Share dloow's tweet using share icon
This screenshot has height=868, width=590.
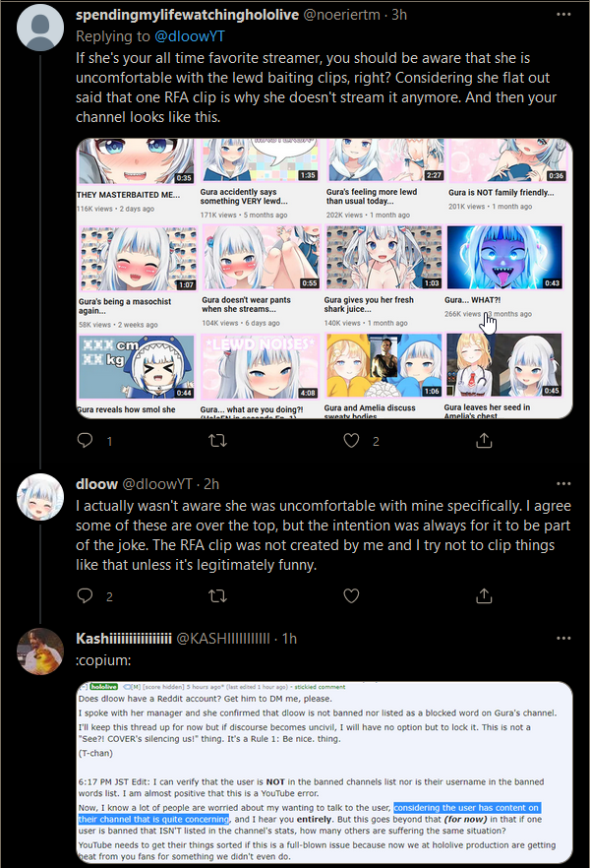point(484,595)
